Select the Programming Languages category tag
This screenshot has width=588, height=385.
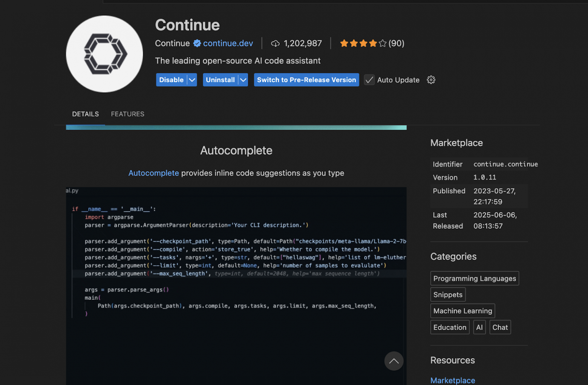[474, 278]
